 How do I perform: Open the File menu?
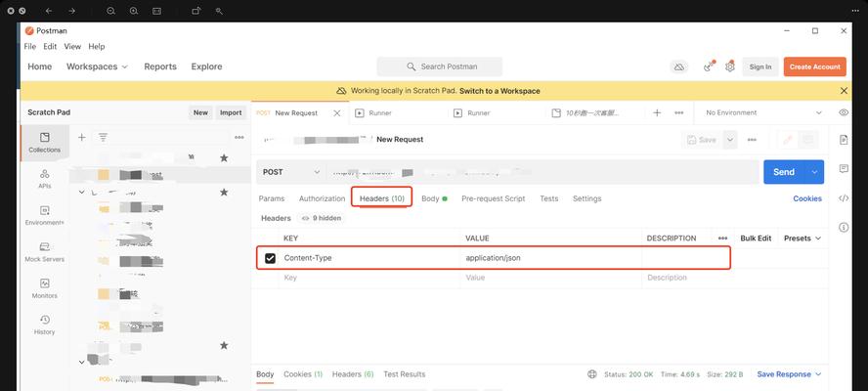(x=30, y=47)
